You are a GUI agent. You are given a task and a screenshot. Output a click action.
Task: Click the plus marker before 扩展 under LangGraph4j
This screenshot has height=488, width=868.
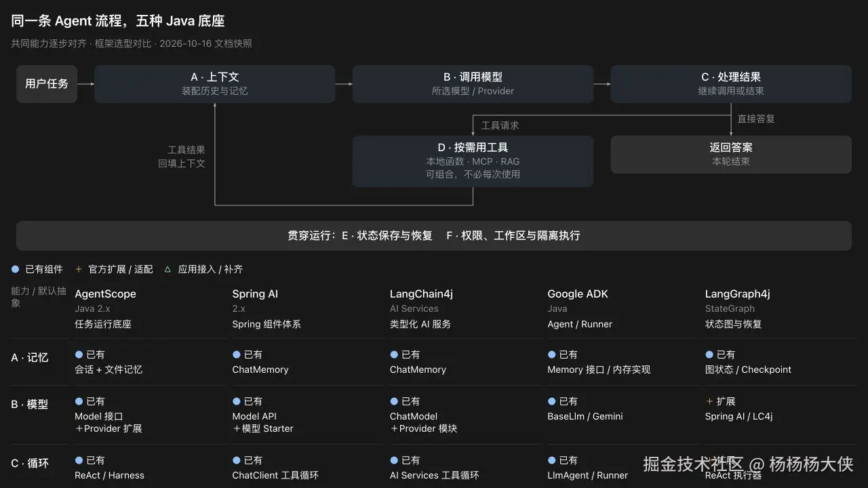click(709, 401)
